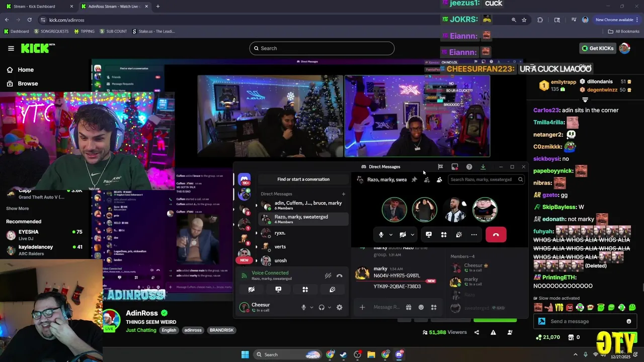644x362 pixels.
Task: Hang up with red disconnect button
Action: (496, 235)
